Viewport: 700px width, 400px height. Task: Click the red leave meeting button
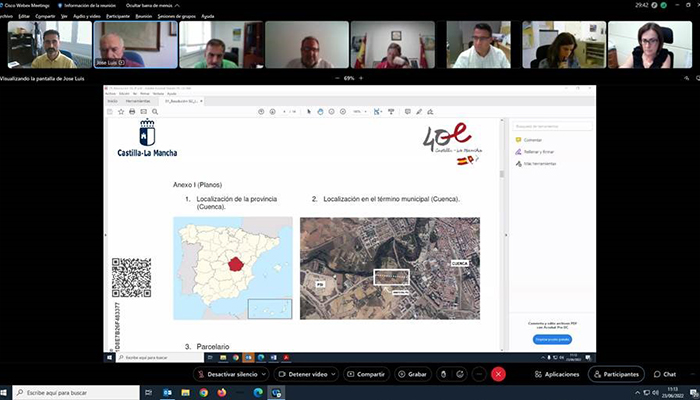click(x=498, y=374)
